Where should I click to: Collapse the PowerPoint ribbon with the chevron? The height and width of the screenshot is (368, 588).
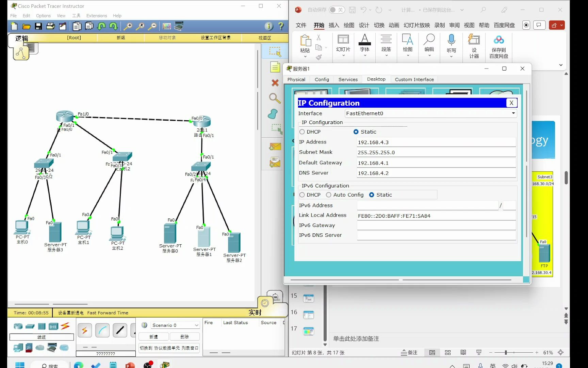point(561,65)
